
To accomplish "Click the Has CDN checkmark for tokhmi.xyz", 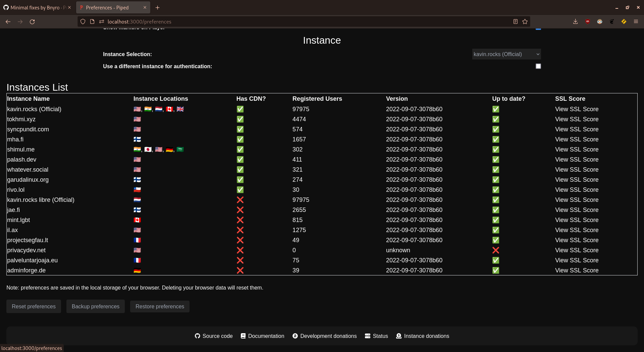I will click(x=240, y=119).
